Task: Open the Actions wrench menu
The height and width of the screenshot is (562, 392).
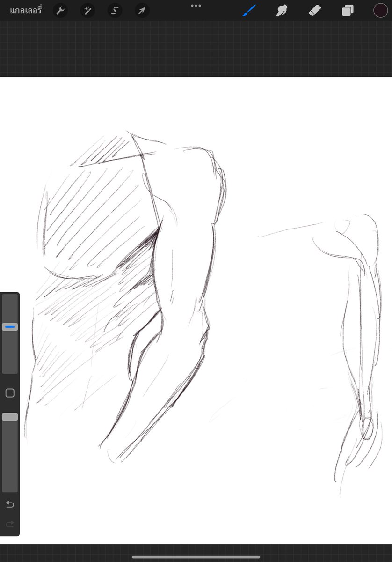Action: coord(61,10)
